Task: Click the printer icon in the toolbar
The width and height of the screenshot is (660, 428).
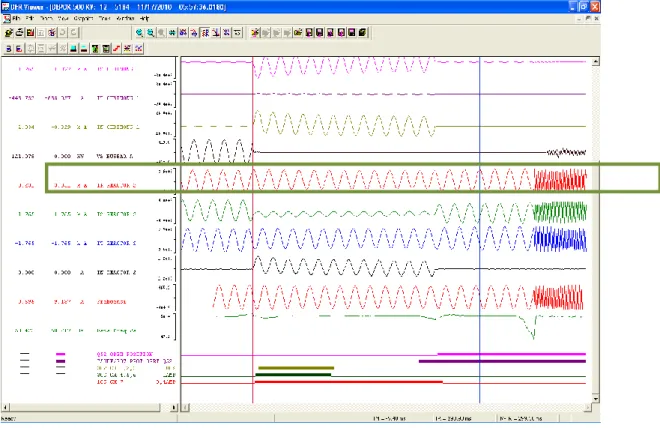Action: tap(19, 33)
